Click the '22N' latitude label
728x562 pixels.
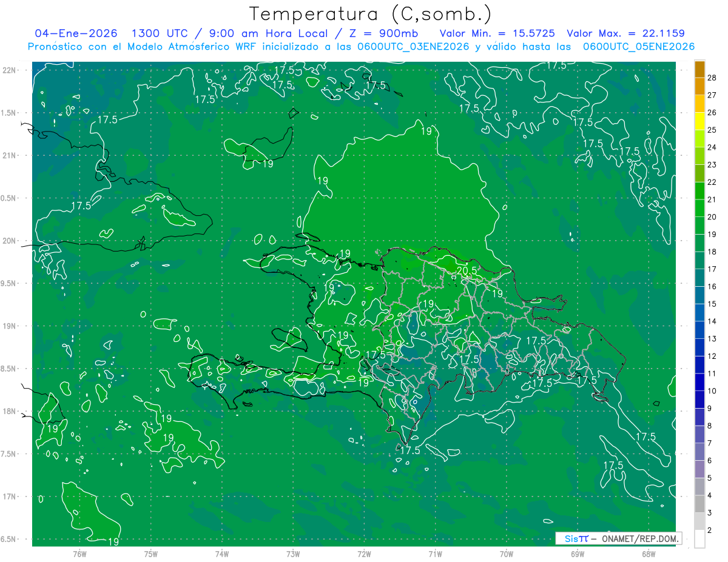[9, 70]
